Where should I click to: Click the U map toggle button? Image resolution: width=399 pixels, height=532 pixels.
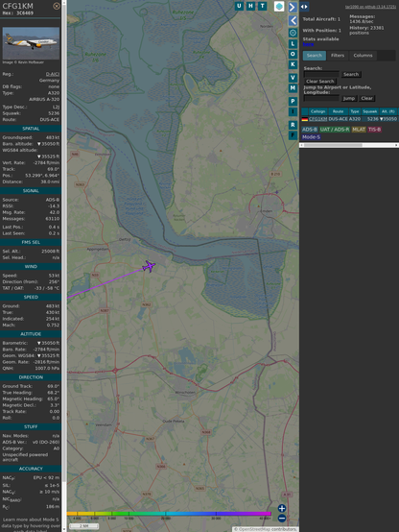(x=239, y=6)
